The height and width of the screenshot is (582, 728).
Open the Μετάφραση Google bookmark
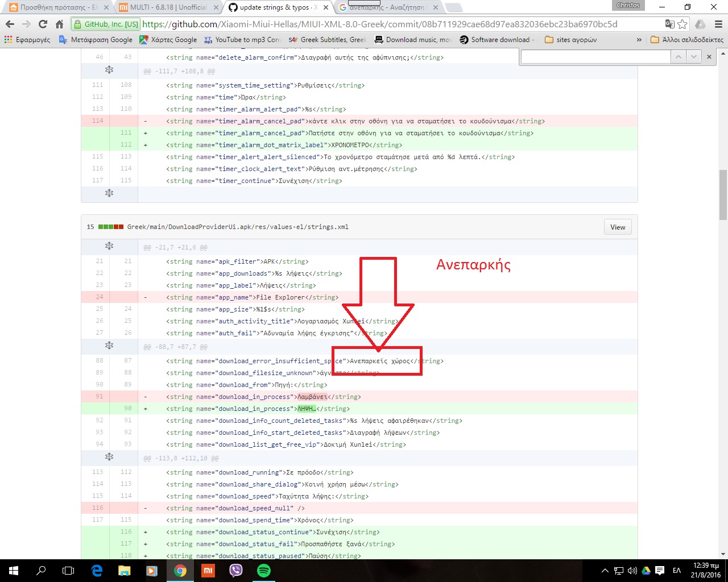click(x=96, y=40)
